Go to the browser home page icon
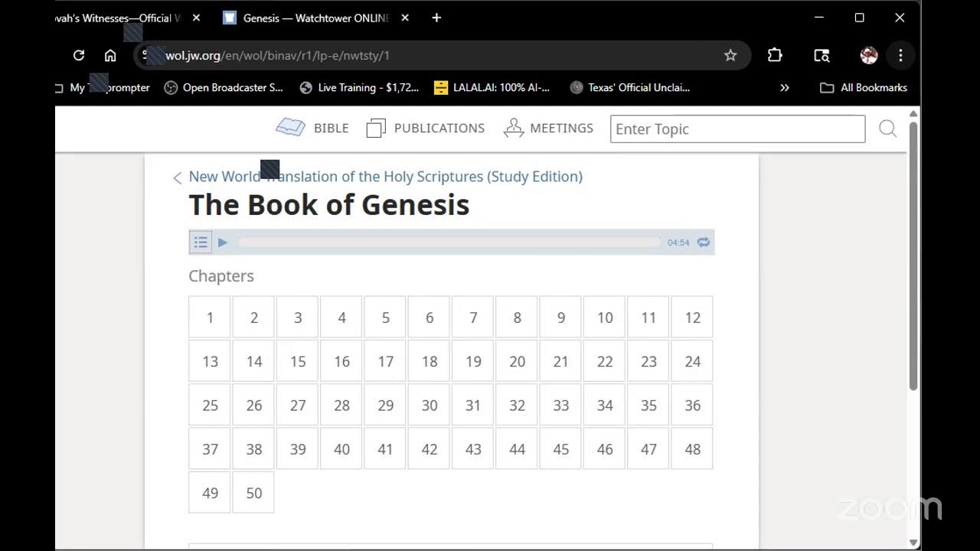The height and width of the screenshot is (551, 980). [110, 55]
